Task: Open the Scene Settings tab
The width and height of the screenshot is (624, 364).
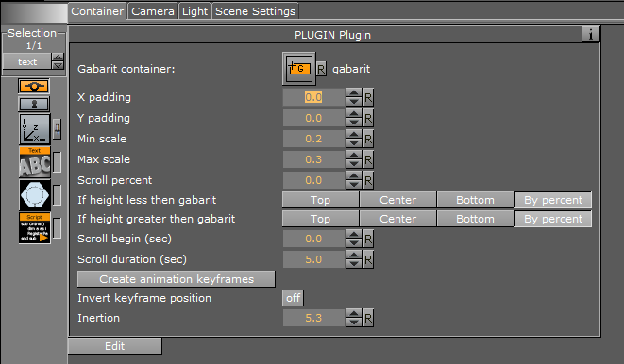Action: (255, 11)
